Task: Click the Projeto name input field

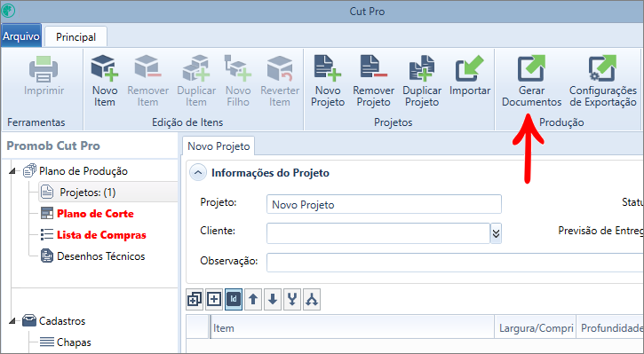Action: (384, 204)
